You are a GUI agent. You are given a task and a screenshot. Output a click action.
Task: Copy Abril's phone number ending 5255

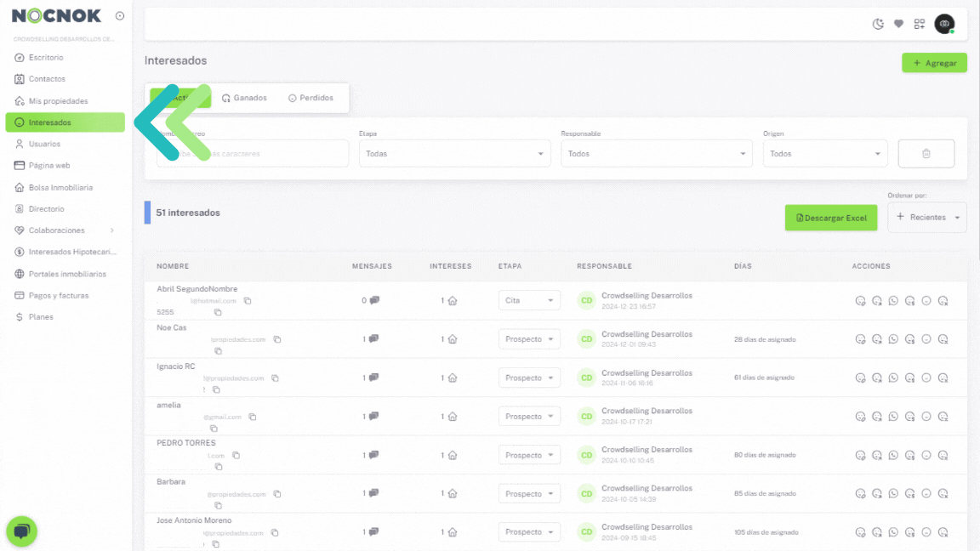coord(218,312)
